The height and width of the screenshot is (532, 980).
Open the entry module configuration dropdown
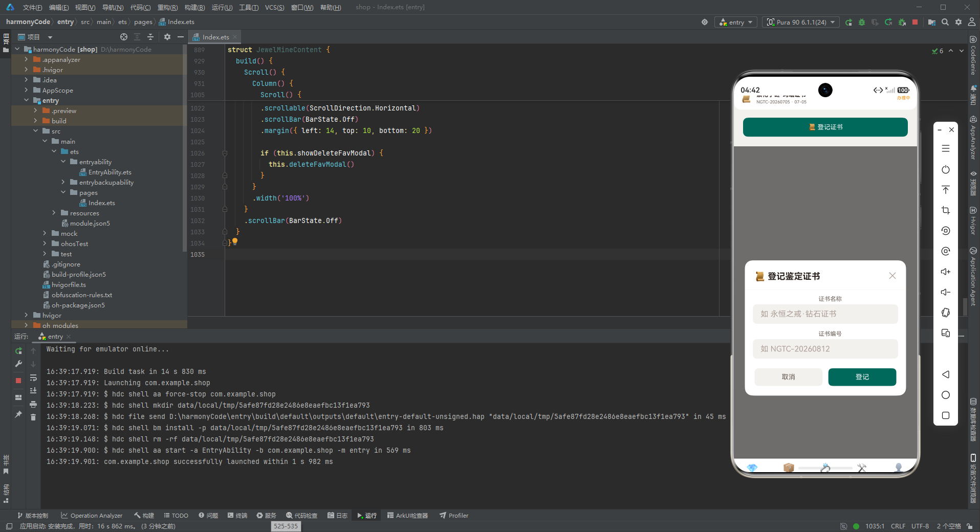[736, 22]
